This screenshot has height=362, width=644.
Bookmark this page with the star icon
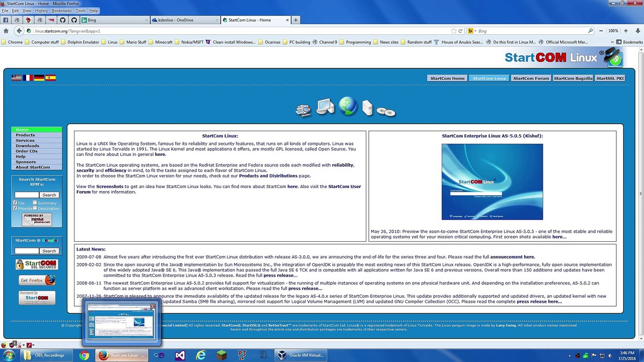(x=453, y=31)
